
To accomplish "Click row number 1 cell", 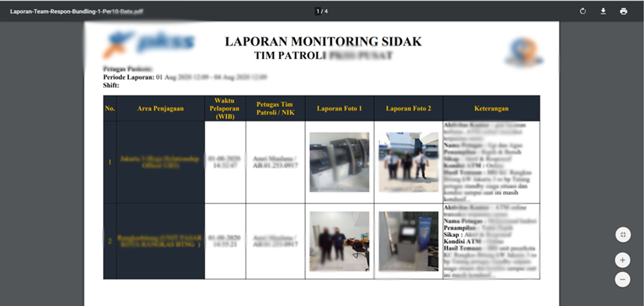I will (110, 162).
